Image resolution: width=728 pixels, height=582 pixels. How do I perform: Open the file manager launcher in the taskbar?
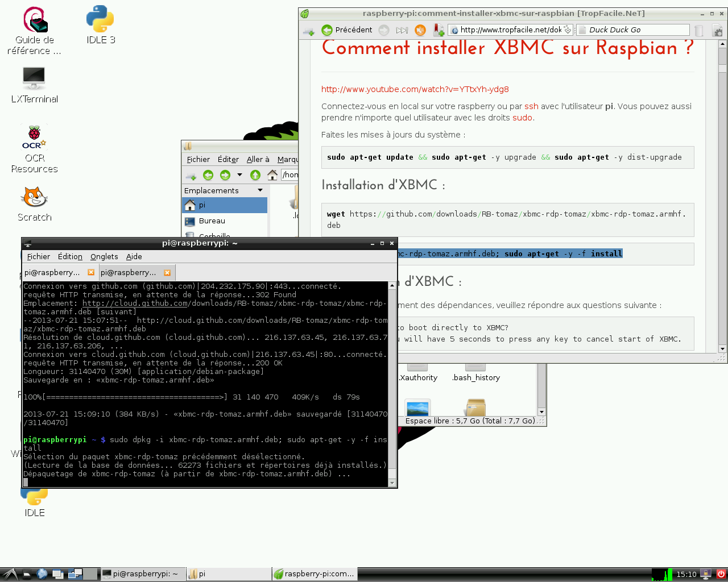tap(26, 574)
